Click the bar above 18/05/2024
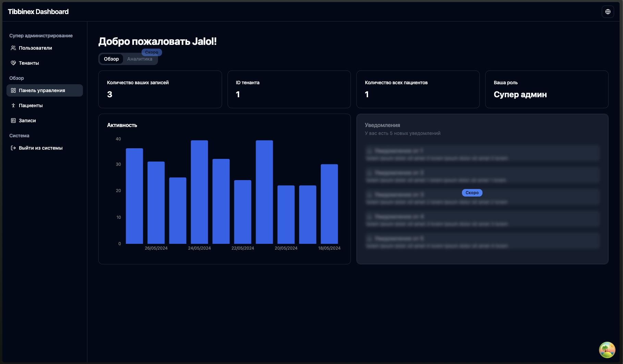The image size is (623, 364). (x=329, y=204)
